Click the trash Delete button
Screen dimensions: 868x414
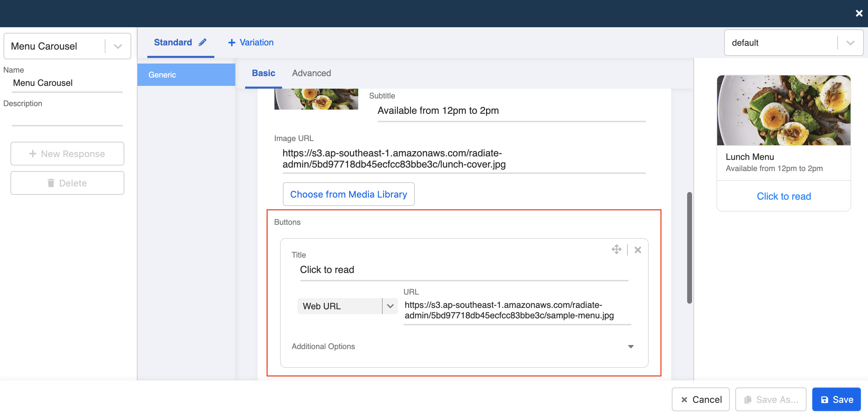pyautogui.click(x=67, y=183)
